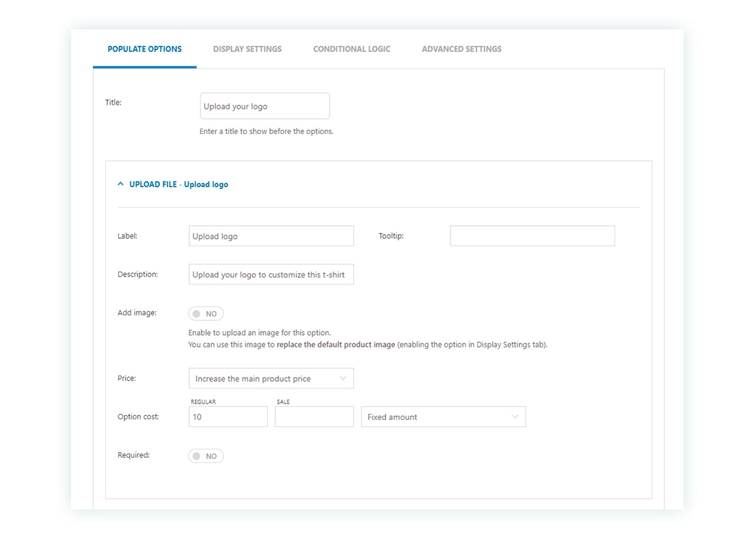Open the Fixed amount cost type dropdown
The height and width of the screenshot is (537, 756).
(x=443, y=416)
